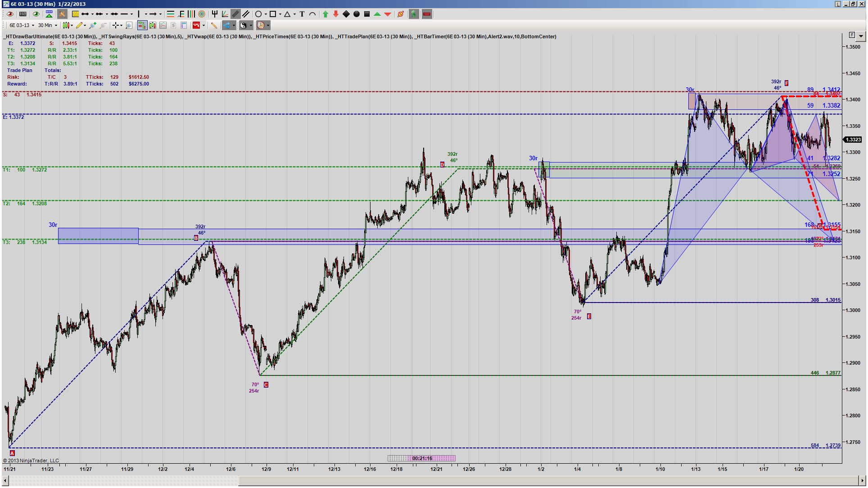
Task: Place a red arrow down marker
Action: (x=335, y=14)
